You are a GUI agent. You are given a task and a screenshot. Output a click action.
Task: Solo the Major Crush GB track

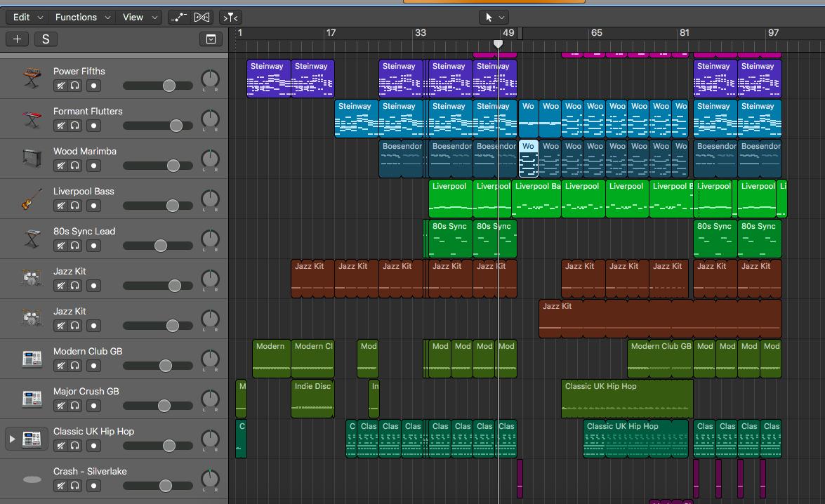[x=75, y=406]
